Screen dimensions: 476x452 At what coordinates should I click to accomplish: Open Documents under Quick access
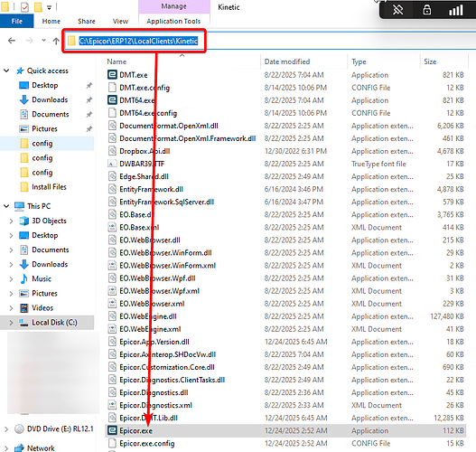coord(51,114)
